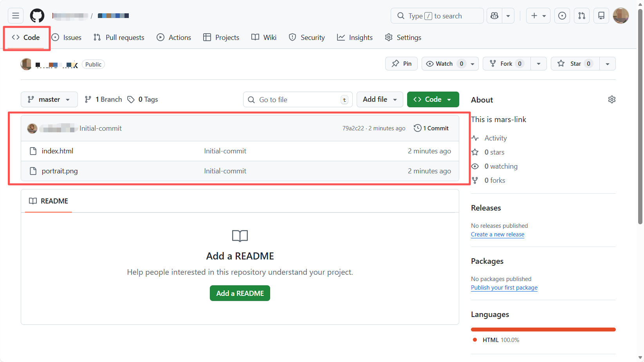Expand the Watch notifications dropdown
644x362 pixels.
[473, 64]
